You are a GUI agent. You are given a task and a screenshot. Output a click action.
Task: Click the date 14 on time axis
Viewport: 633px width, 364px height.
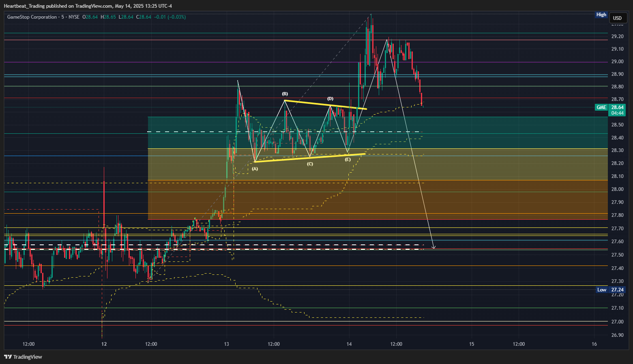349,344
